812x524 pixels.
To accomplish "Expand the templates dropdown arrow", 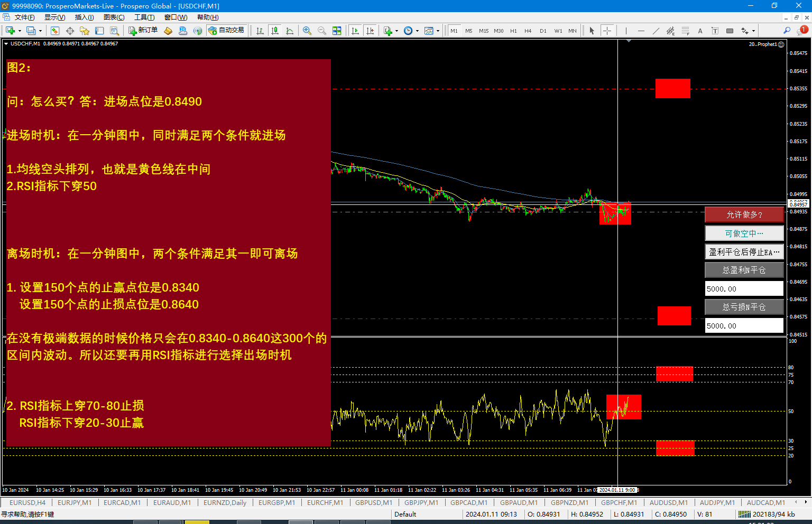I will pyautogui.click(x=438, y=31).
